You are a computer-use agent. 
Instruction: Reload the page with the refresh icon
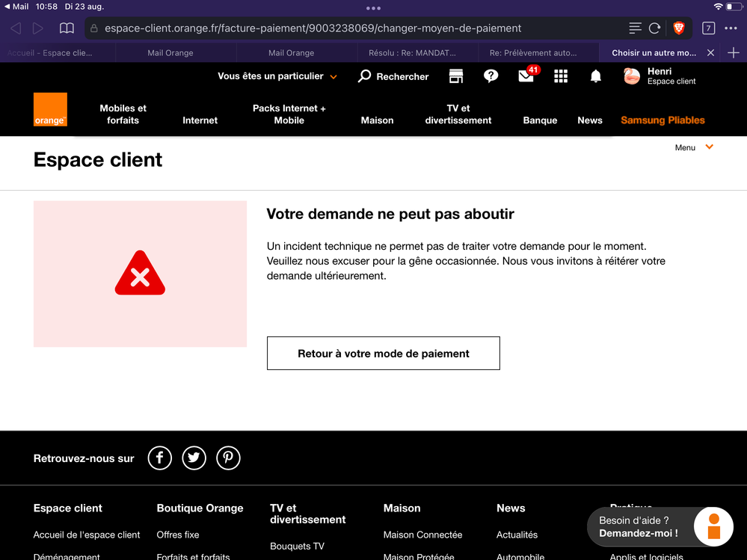(x=654, y=28)
